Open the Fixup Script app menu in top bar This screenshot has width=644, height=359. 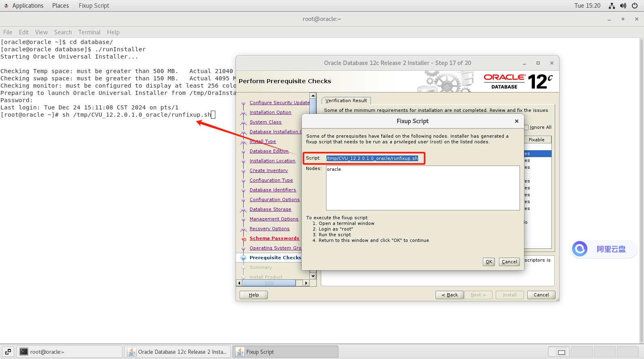[x=94, y=6]
